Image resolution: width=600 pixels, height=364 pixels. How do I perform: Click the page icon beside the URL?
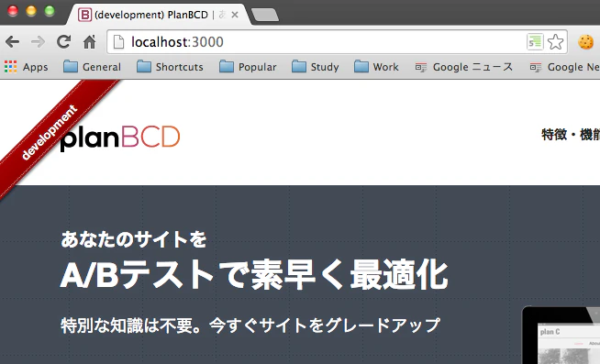pos(118,41)
